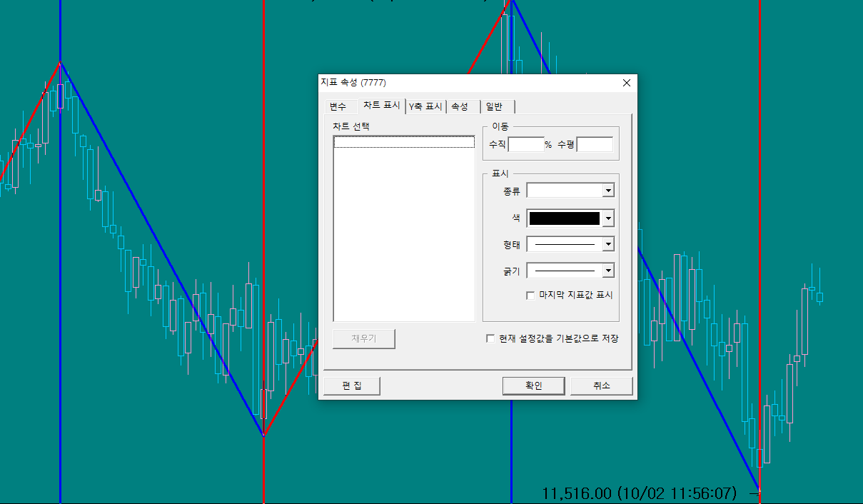
Task: Click the black color swatch
Action: coord(564,218)
